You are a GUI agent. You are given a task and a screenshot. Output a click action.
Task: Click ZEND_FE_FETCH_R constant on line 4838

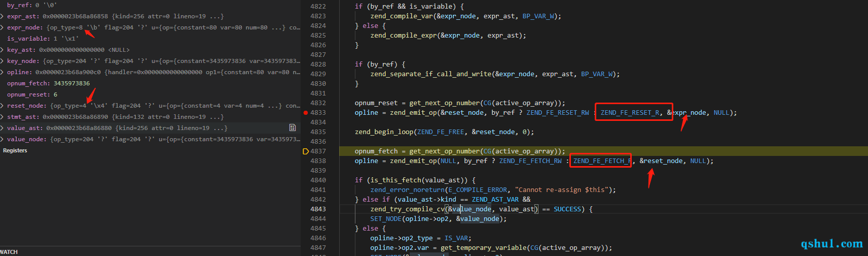point(602,161)
